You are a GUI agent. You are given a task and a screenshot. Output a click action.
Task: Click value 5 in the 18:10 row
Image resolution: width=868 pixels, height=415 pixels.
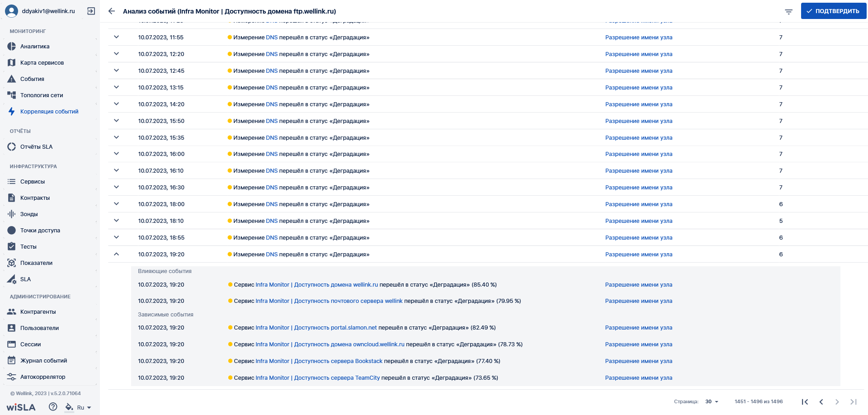pyautogui.click(x=781, y=221)
